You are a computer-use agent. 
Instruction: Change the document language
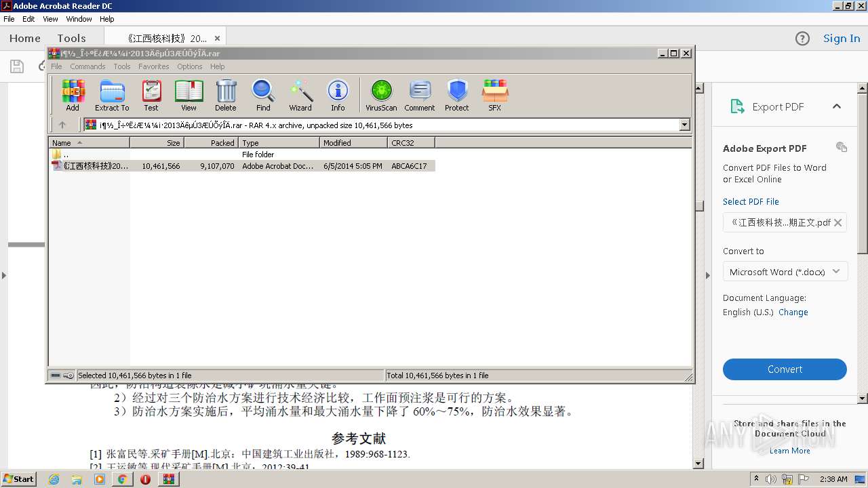click(793, 312)
